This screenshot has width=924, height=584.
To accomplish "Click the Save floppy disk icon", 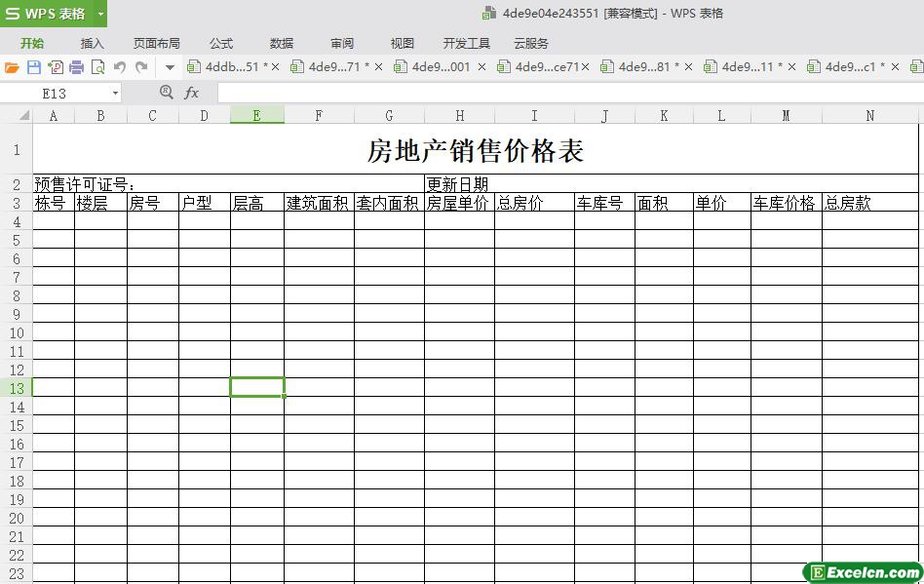I will (33, 67).
